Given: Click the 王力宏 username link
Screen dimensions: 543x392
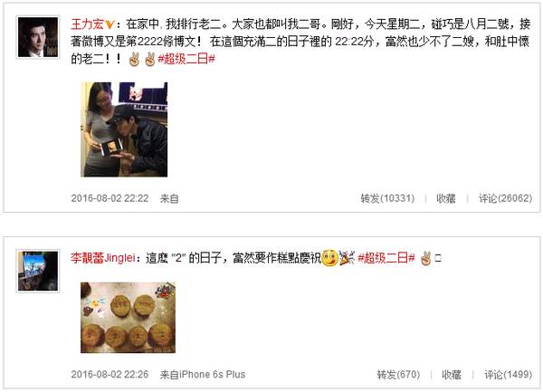Looking at the screenshot, I should [87, 24].
